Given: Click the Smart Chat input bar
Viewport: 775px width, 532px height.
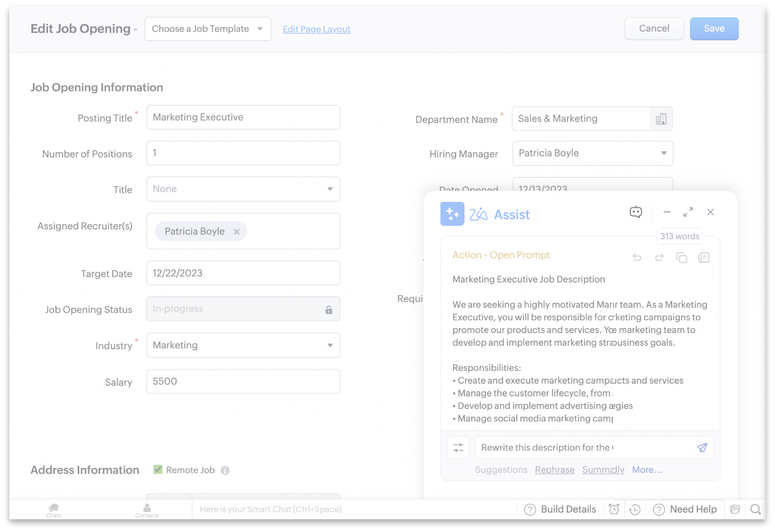Looking at the screenshot, I should pos(355,510).
